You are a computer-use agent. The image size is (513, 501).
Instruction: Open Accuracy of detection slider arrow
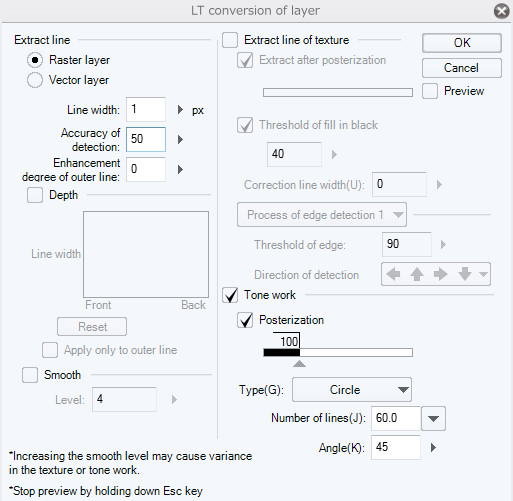[x=180, y=139]
